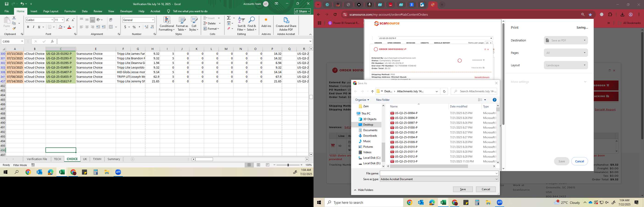Bookmark page with the star icon
The height and width of the screenshot is (207, 644).
590,14
